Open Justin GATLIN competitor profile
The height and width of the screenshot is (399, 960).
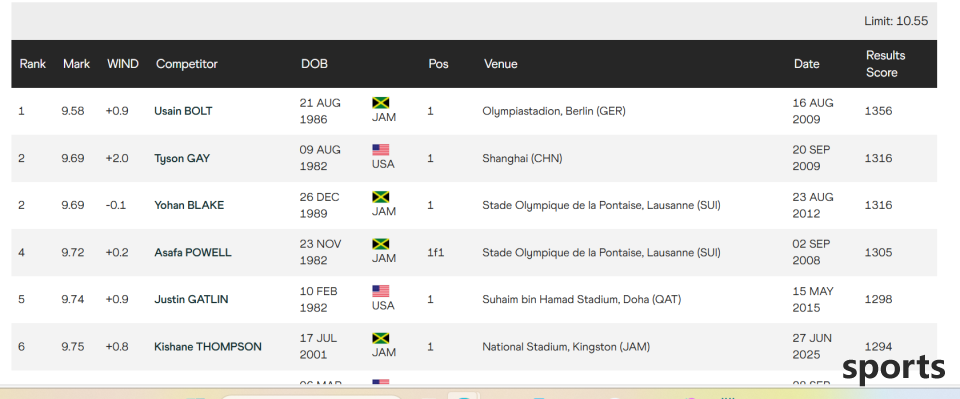(x=191, y=300)
